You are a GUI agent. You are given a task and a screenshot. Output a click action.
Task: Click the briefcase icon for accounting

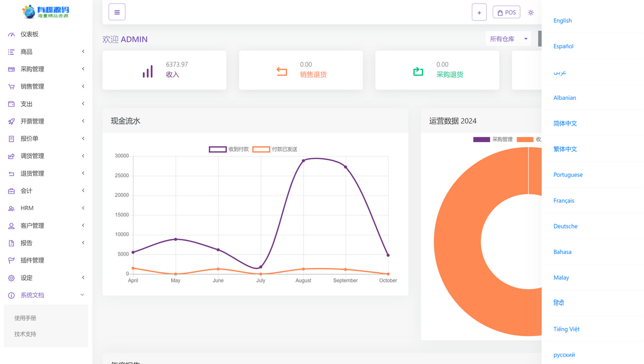pos(11,191)
